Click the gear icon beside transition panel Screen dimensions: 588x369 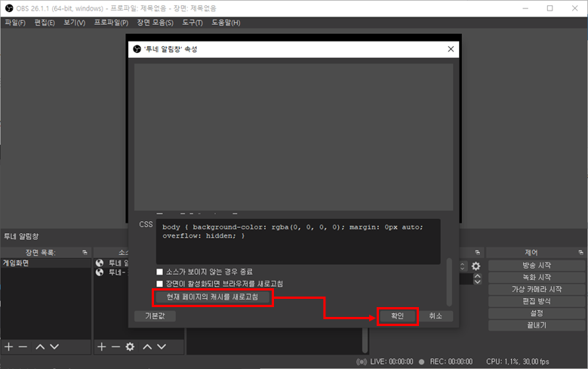click(x=476, y=266)
